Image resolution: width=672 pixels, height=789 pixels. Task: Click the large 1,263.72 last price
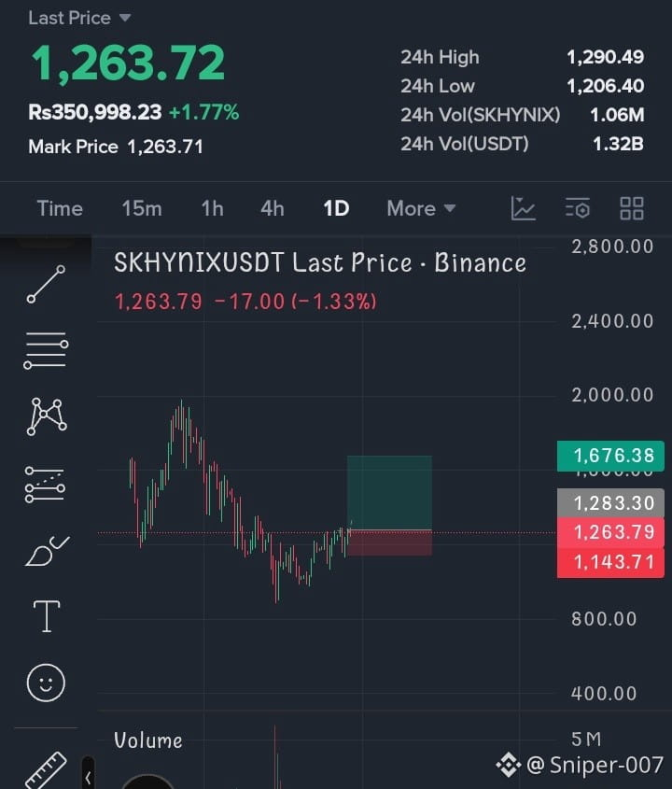[x=128, y=63]
